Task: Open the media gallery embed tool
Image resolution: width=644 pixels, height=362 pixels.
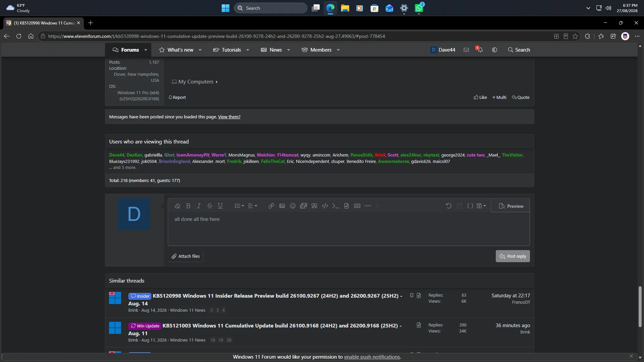Action: coord(304,206)
